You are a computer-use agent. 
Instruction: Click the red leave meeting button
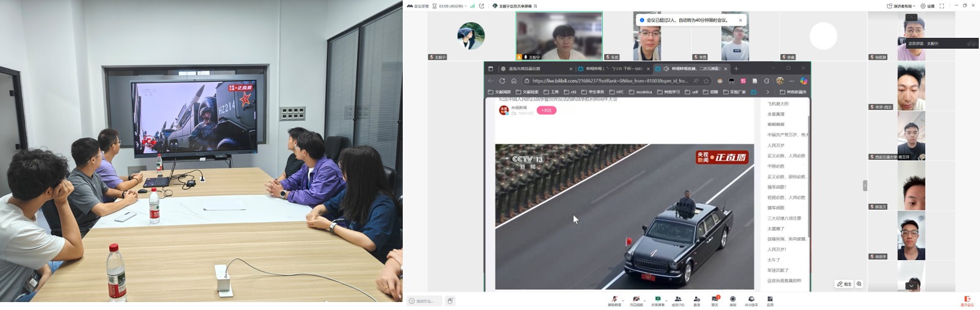pyautogui.click(x=967, y=300)
